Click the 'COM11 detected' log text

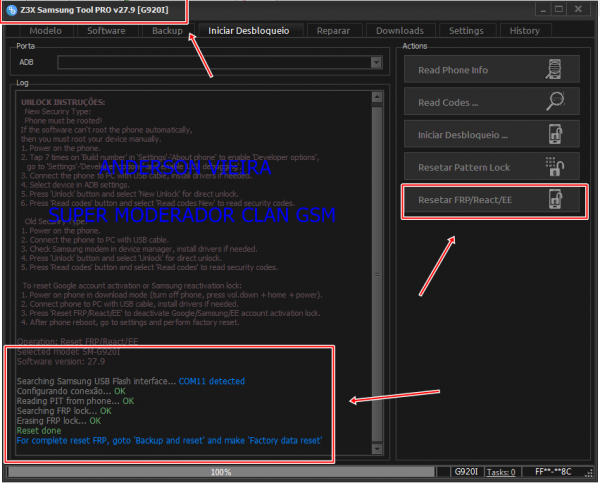point(212,381)
